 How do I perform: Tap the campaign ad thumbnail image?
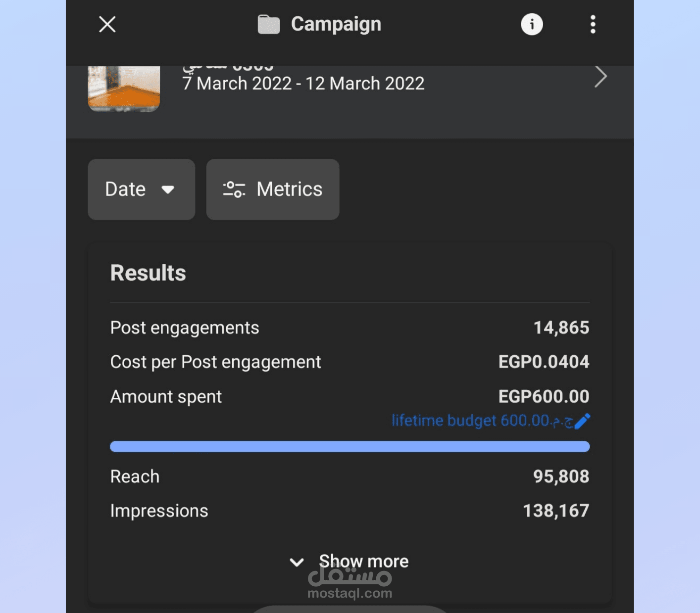pos(124,88)
